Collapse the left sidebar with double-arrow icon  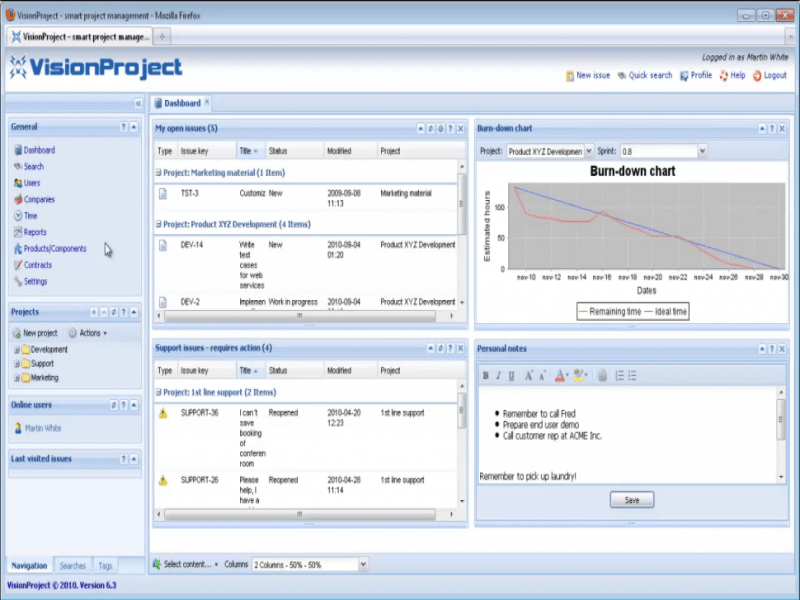pos(138,104)
